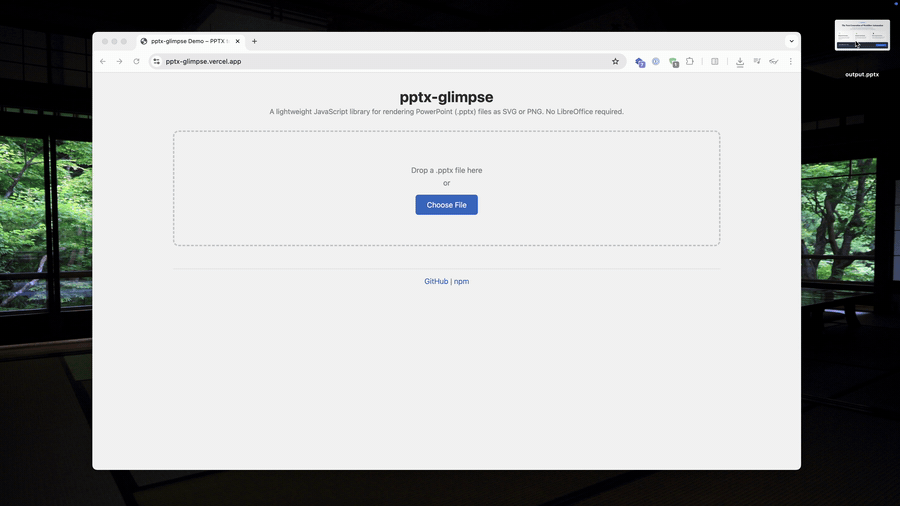Screen dimensions: 900x506
Task: Click the library description subtitle text
Action: pyautogui.click(x=446, y=112)
